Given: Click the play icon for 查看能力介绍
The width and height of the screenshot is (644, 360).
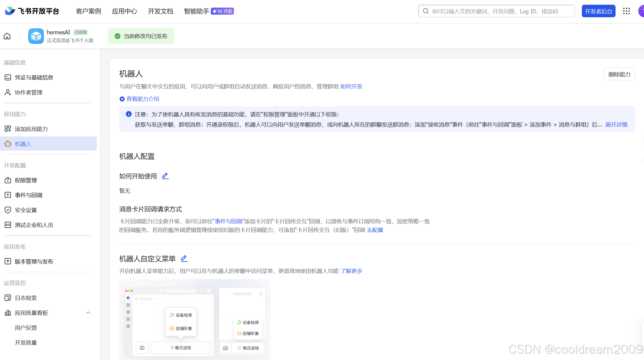Looking at the screenshot, I should pos(122,99).
